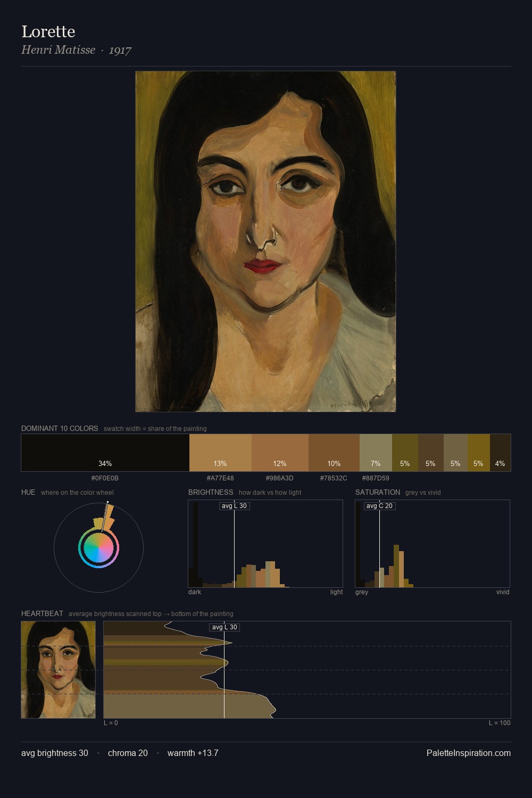Click the hex label #986A3D
This screenshot has height=798, width=532.
[x=280, y=478]
